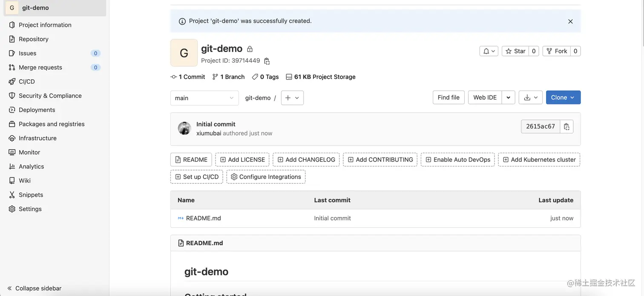Open Packages and registries
The image size is (644, 296).
(x=52, y=124)
